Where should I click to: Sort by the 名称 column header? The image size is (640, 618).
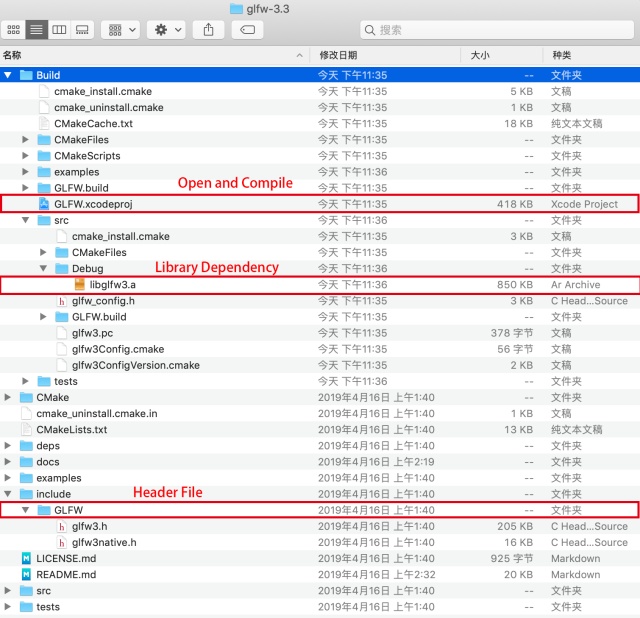(x=154, y=55)
